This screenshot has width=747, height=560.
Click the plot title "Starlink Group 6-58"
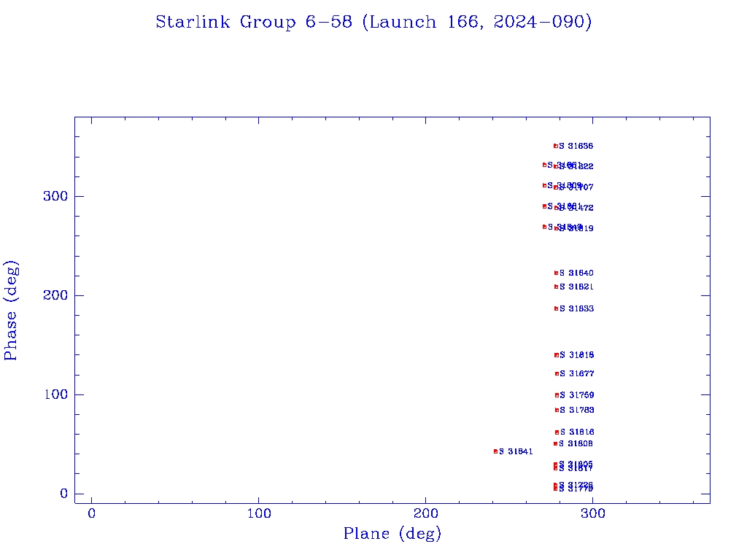tap(254, 23)
